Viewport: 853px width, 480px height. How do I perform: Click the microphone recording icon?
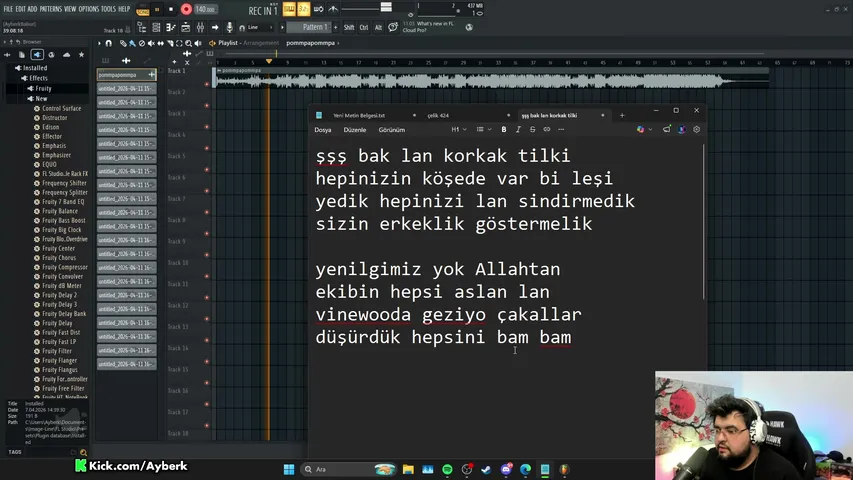coord(230,27)
